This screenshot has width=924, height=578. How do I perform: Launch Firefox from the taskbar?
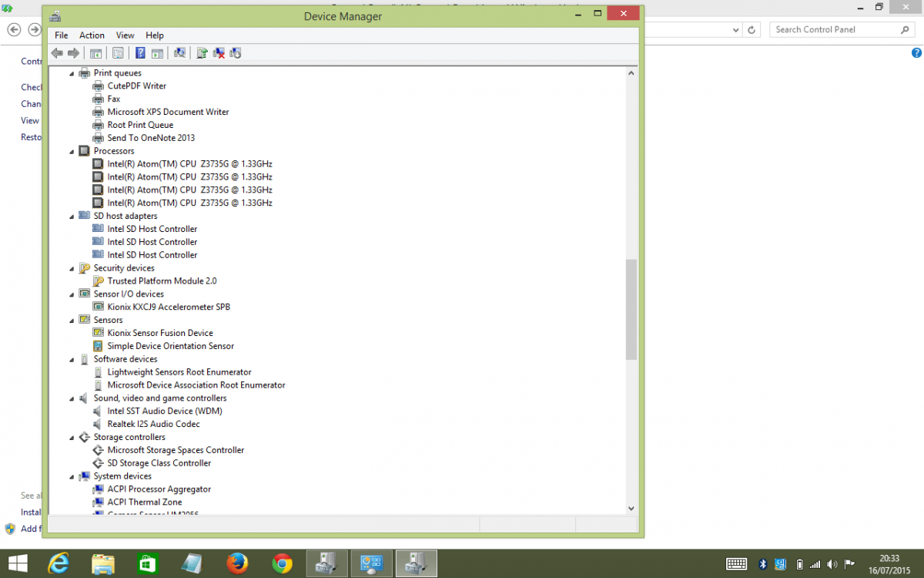pyautogui.click(x=237, y=563)
